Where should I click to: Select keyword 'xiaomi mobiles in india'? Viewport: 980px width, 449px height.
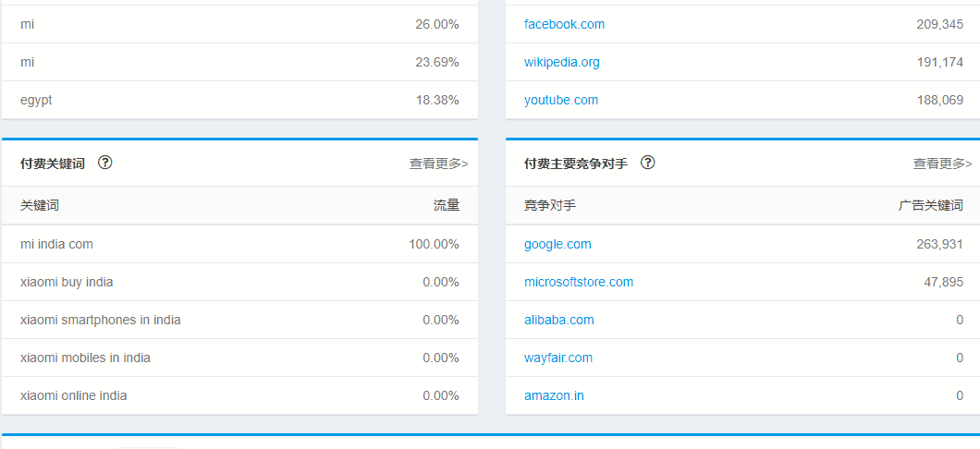tap(85, 358)
